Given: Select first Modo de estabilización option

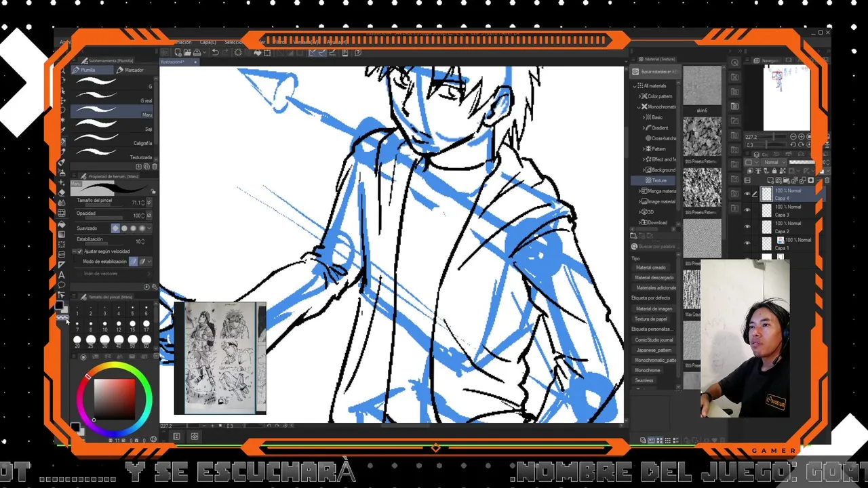Looking at the screenshot, I should 134,262.
